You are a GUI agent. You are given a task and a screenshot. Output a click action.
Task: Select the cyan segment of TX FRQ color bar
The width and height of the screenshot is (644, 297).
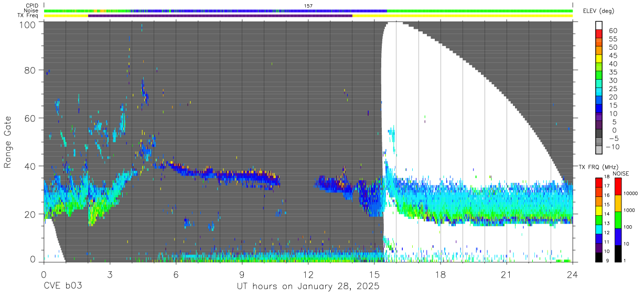(x=599, y=229)
